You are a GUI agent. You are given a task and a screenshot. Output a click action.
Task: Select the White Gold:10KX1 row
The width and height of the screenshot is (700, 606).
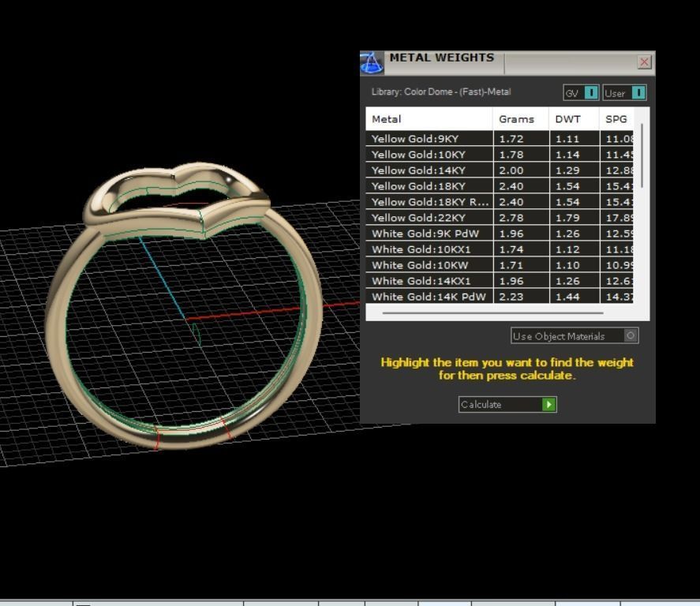point(499,249)
